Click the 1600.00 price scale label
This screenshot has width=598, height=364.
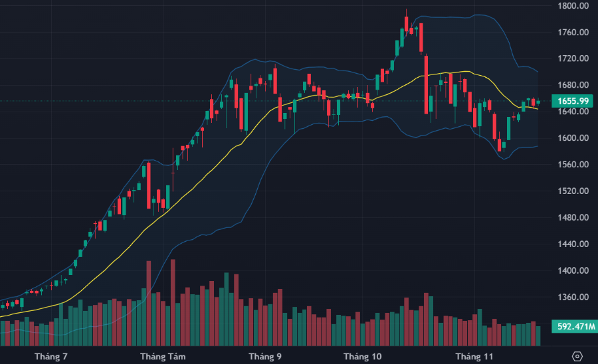tap(573, 138)
